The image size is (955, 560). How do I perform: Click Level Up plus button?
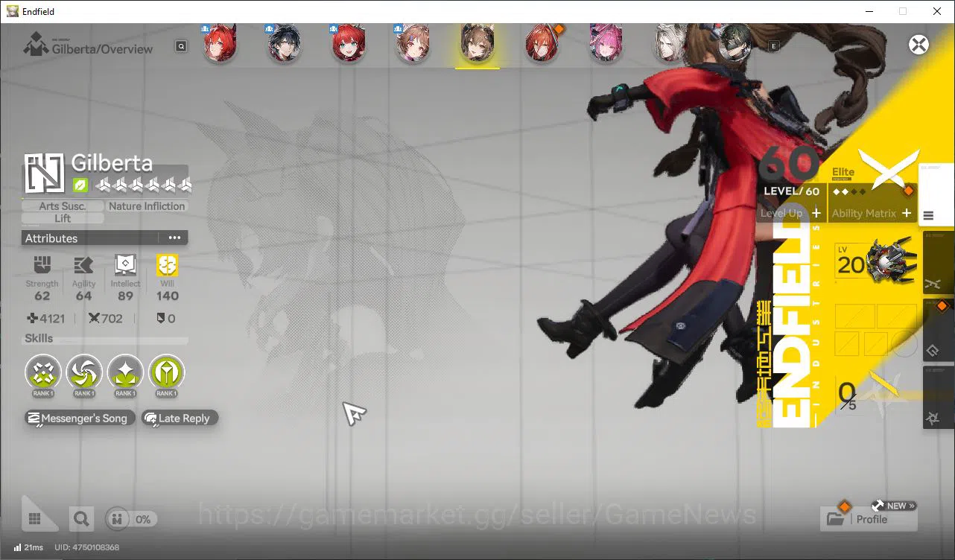pyautogui.click(x=816, y=213)
